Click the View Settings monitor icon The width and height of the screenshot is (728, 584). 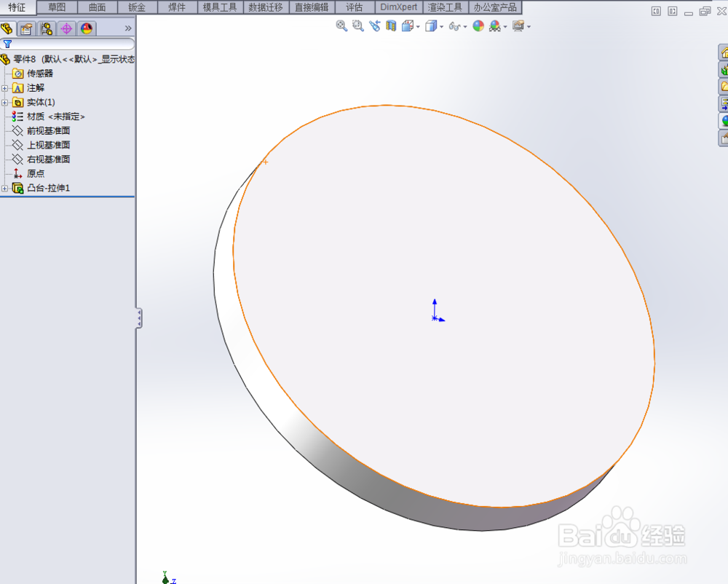pos(518,26)
